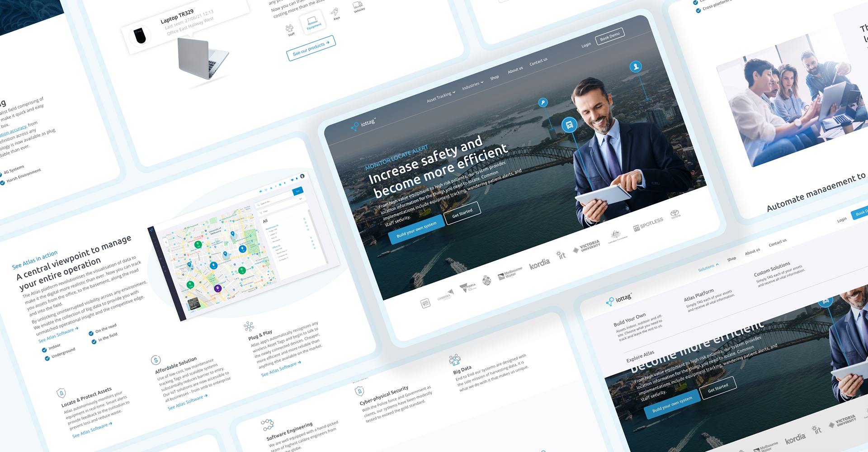
Task: Click the Spotless logo
Action: [x=648, y=224]
